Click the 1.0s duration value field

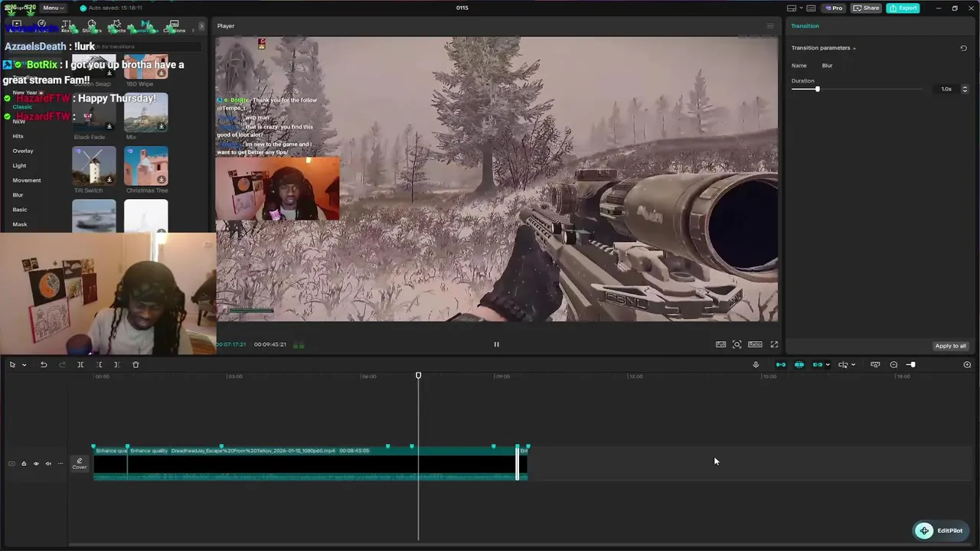pos(946,90)
